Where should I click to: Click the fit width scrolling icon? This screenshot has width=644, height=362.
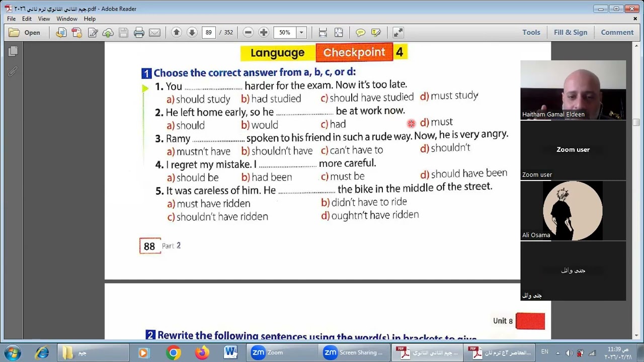pyautogui.click(x=323, y=33)
